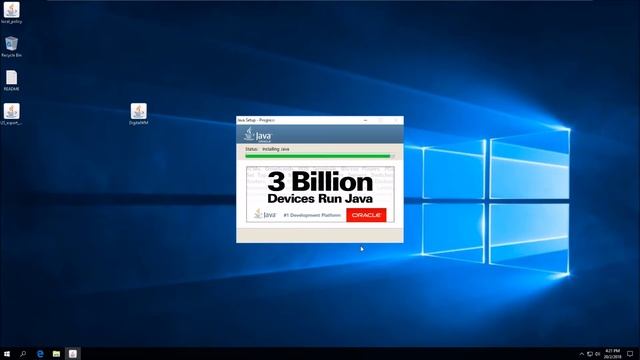640x360 pixels.
Task: Open the US_export Java file on desktop
Action: click(x=11, y=114)
